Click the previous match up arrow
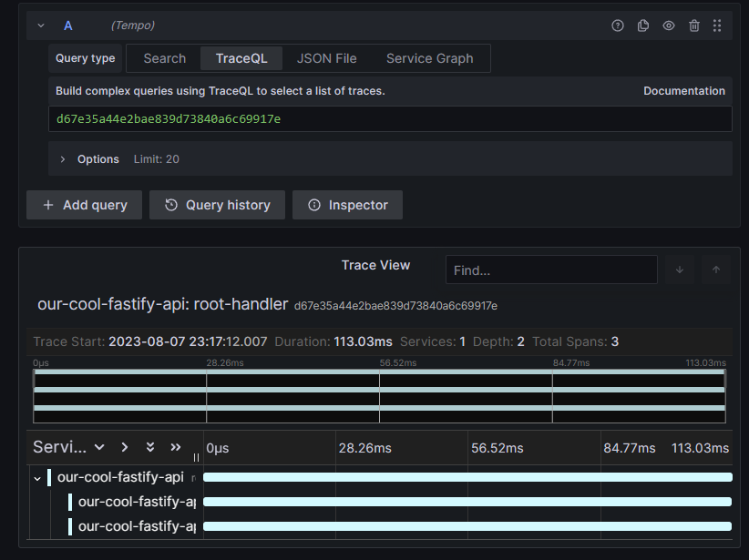The image size is (749, 560). tap(716, 270)
